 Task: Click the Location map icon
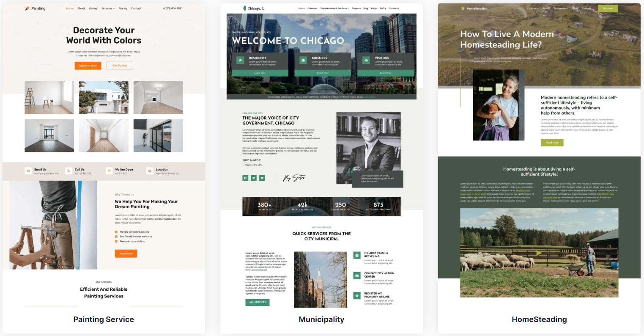tap(149, 171)
